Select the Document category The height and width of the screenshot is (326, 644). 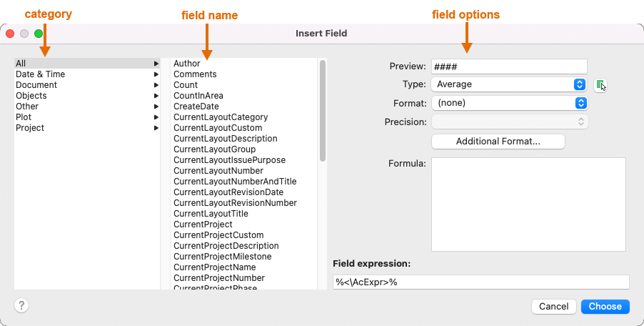pos(36,85)
